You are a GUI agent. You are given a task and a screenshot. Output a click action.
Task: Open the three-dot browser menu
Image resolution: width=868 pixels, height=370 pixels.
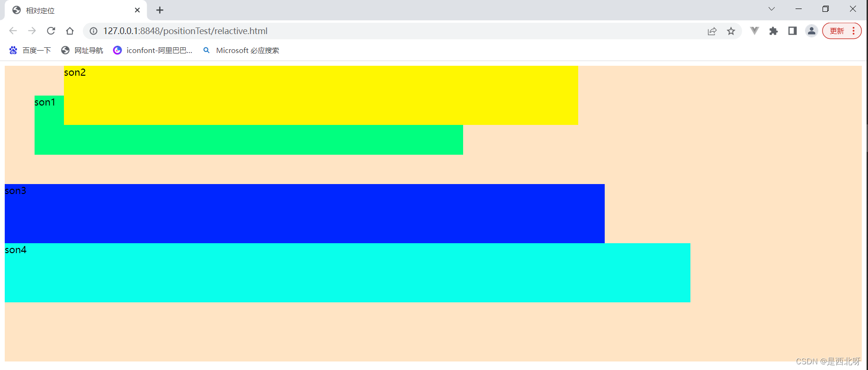tap(854, 31)
